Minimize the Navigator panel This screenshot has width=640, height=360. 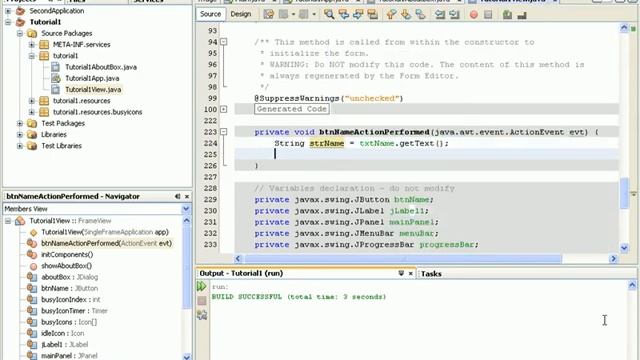pos(178,197)
